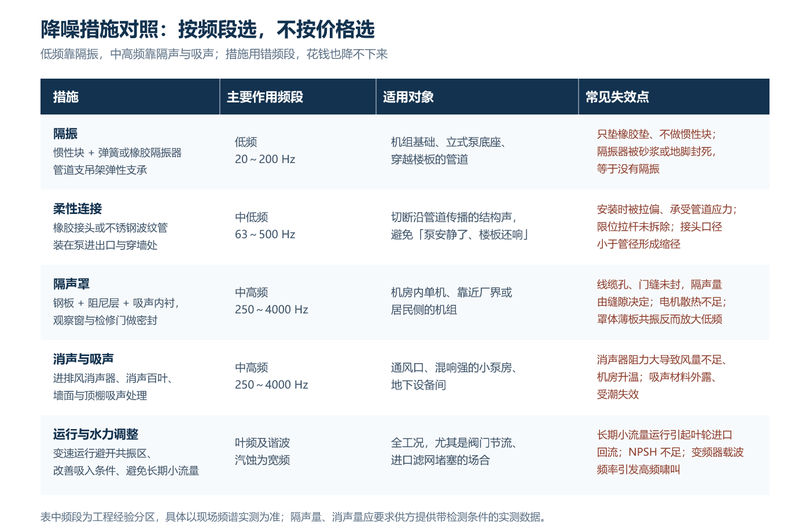Click the text 汽蚀为宽频
Screen dimensions: 810x532
click(x=263, y=460)
